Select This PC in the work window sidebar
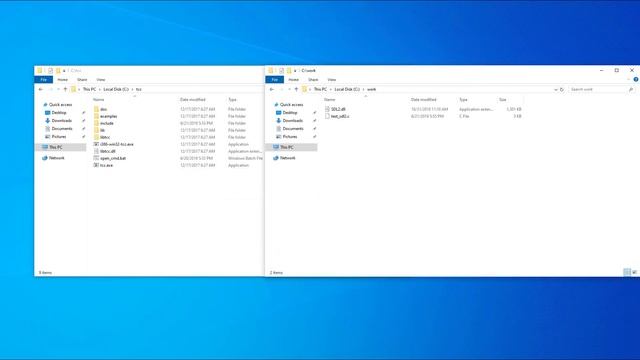Screen dimensions: 640x360 (287, 147)
